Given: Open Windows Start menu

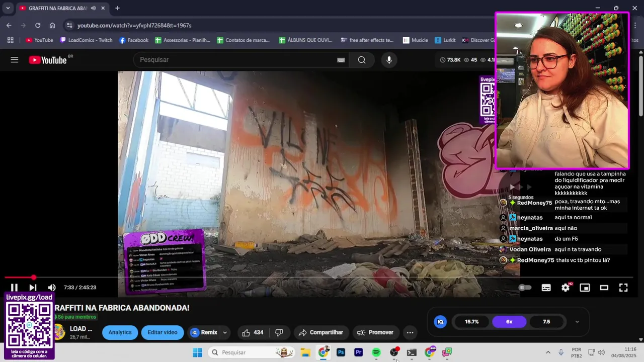Looking at the screenshot, I should point(197,352).
